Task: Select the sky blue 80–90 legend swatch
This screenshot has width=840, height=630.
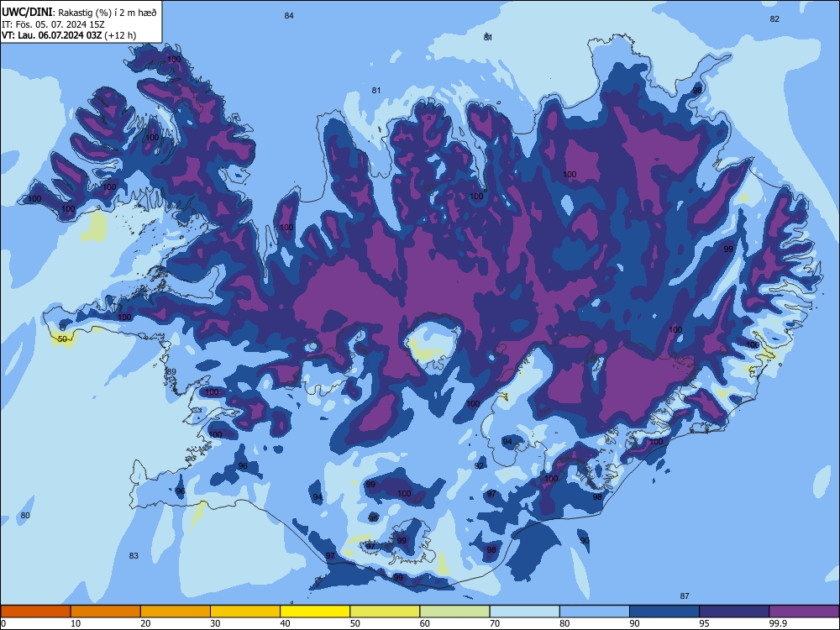Action: [x=595, y=612]
